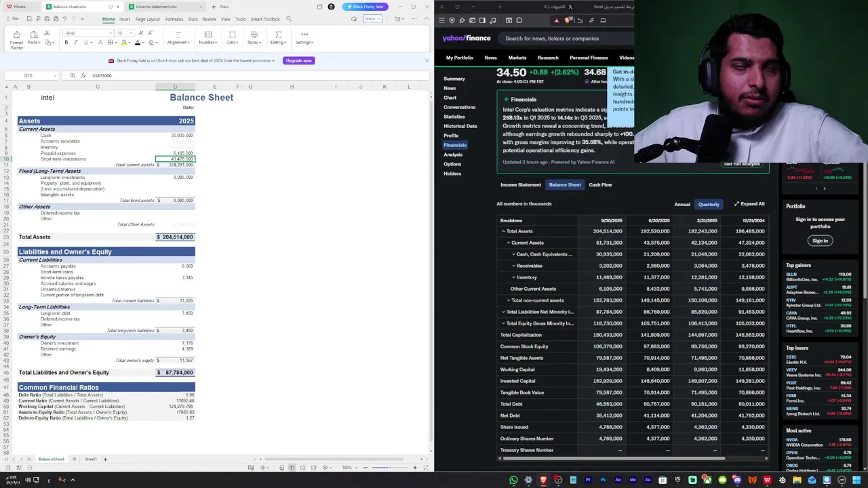Toggle Bold formatting
The width and height of the screenshot is (868, 488).
pos(66,43)
